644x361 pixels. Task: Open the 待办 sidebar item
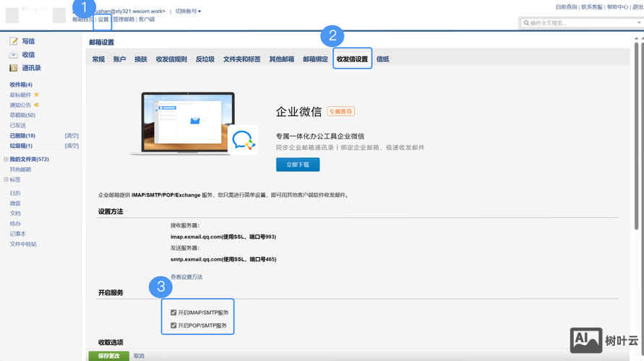click(15, 224)
